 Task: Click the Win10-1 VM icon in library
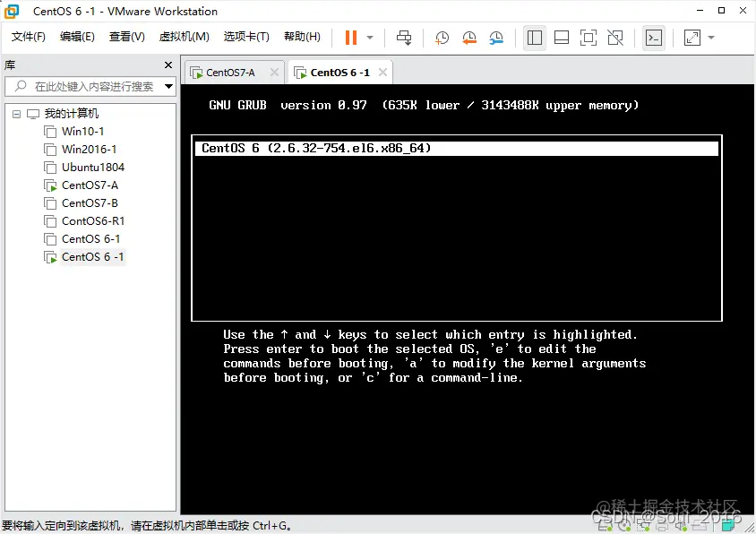pos(50,131)
